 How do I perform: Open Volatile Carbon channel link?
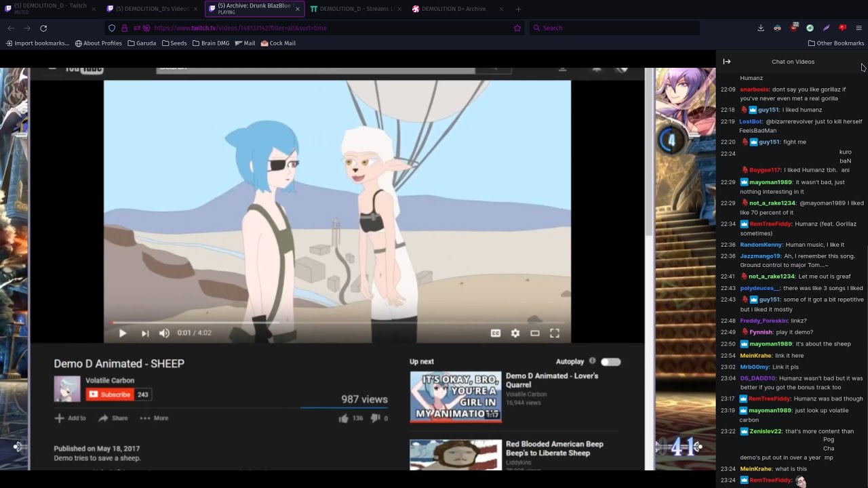point(110,380)
